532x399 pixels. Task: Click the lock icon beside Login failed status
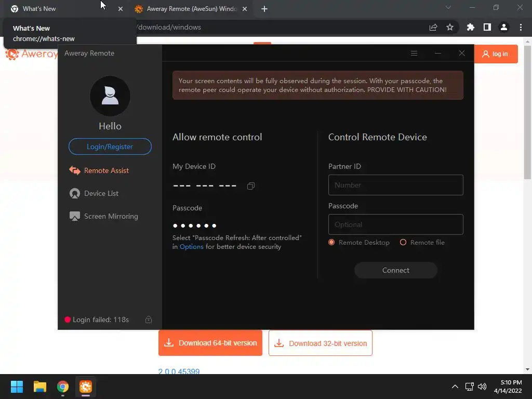point(149,320)
